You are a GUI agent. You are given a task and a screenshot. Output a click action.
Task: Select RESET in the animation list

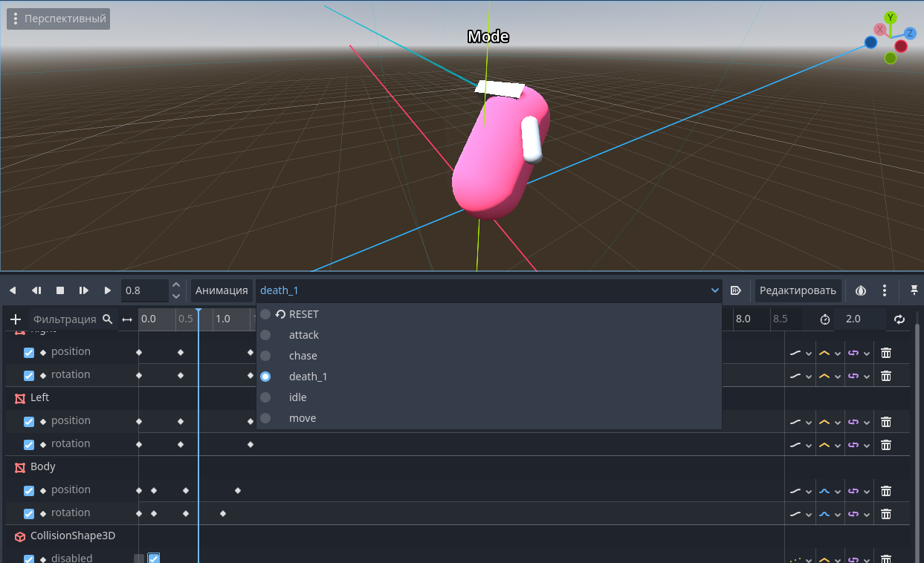tap(303, 314)
